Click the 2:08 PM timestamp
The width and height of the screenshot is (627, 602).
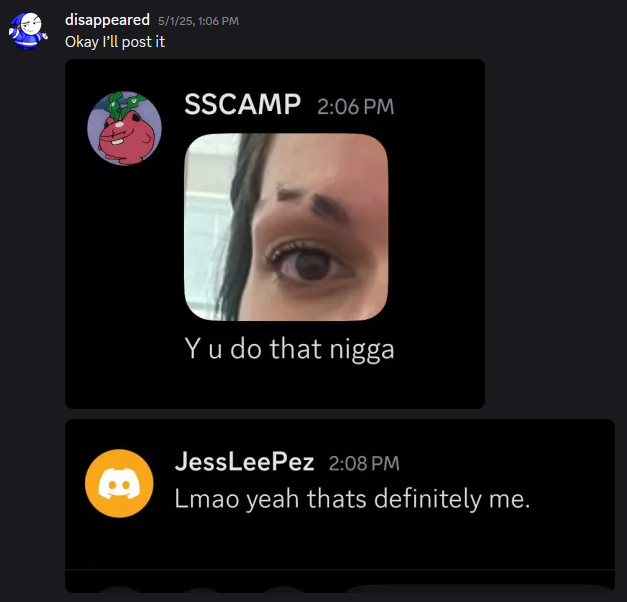coord(364,463)
